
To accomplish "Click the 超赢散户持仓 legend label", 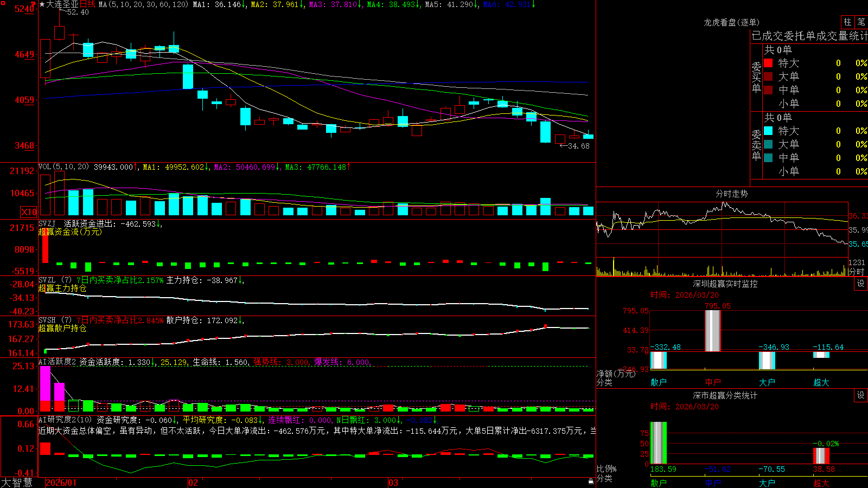I will click(62, 329).
